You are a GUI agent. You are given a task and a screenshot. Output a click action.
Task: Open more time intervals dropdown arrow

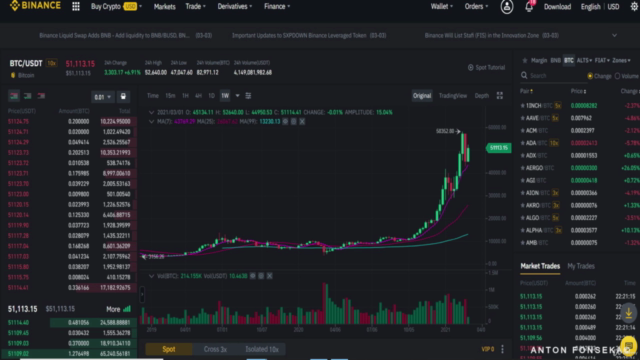[237, 96]
